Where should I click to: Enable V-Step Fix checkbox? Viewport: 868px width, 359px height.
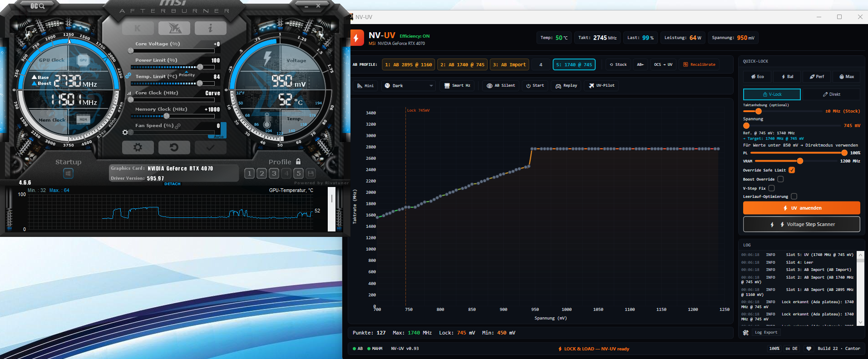[x=771, y=188]
